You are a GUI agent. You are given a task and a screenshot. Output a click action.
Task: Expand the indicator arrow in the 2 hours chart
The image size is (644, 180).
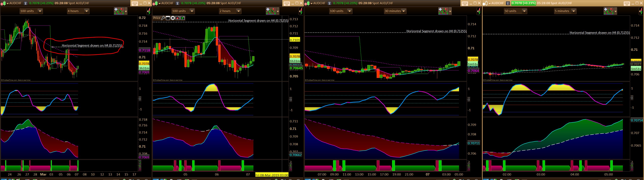coord(278,11)
